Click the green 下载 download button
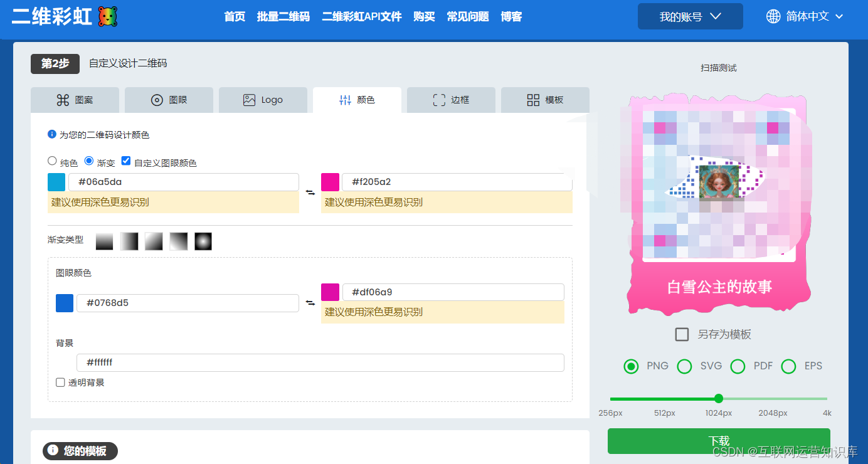The height and width of the screenshot is (464, 868). [x=719, y=441]
